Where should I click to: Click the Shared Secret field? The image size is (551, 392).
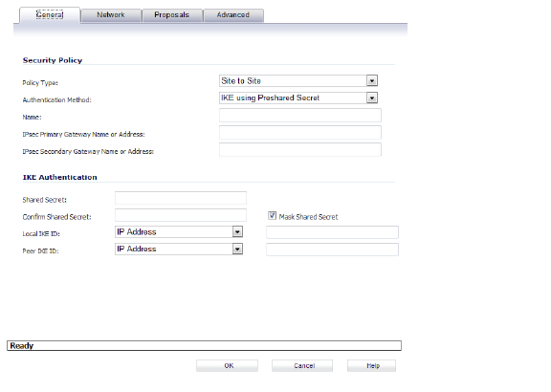click(181, 198)
